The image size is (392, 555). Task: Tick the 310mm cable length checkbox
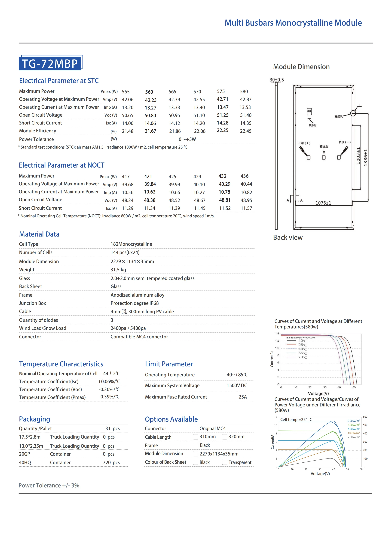pos(195,437)
